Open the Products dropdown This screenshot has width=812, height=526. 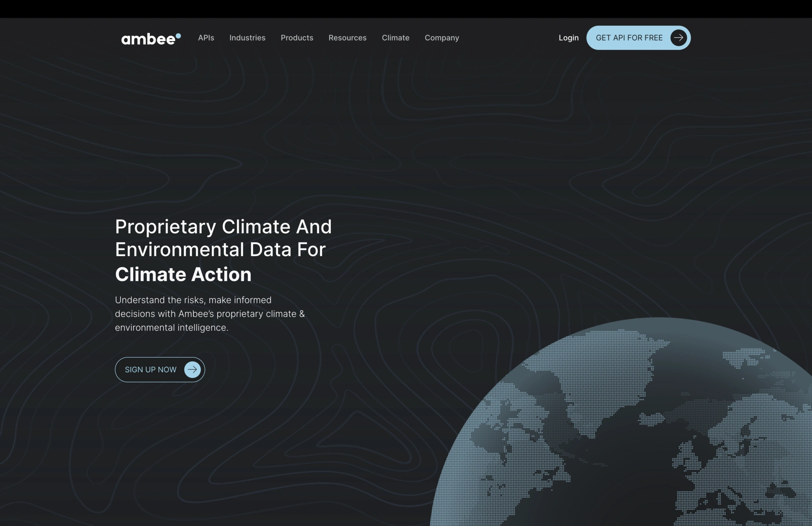click(x=296, y=38)
